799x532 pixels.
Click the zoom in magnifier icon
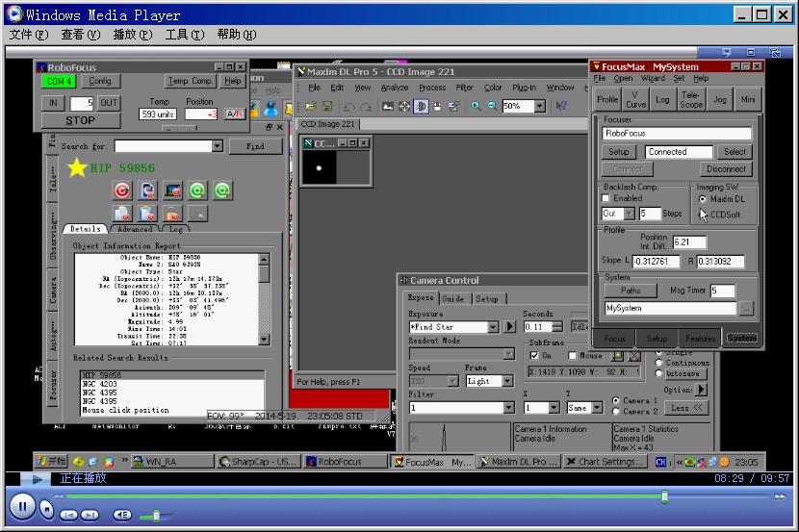(x=476, y=106)
